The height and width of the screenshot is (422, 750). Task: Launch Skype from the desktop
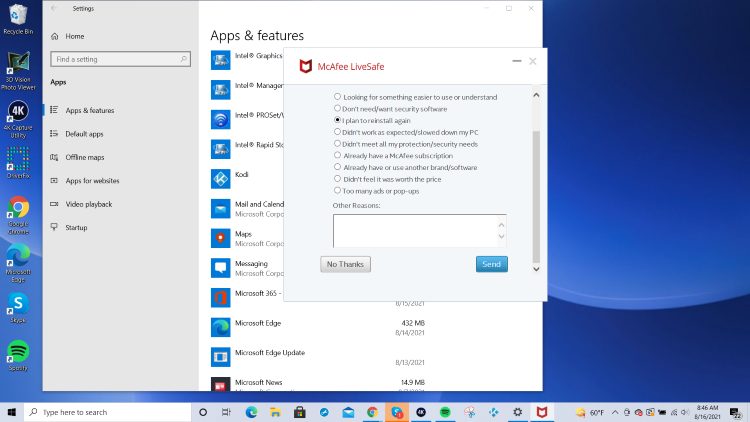point(18,308)
